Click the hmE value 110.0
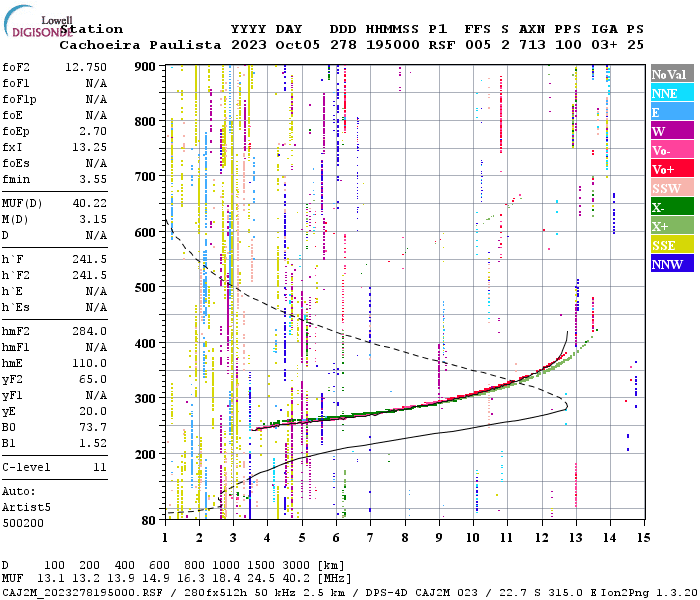Viewport: 700px width, 600px height. tap(89, 363)
